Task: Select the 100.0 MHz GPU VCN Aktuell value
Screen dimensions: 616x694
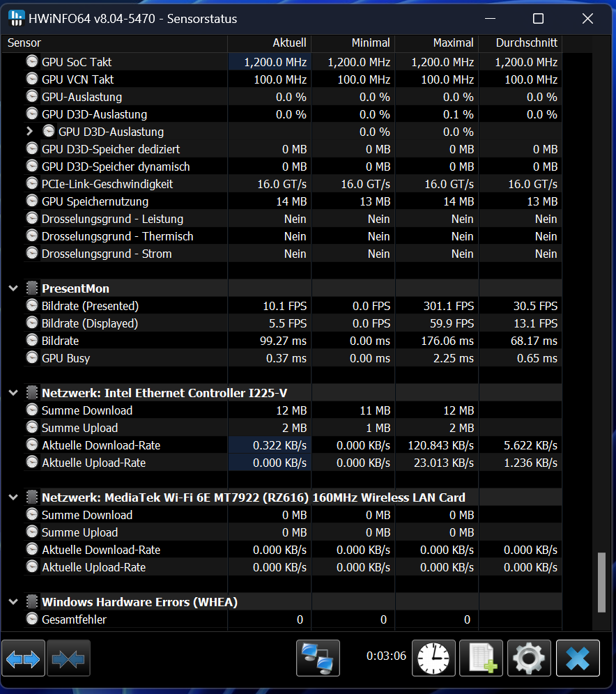Action: [x=280, y=79]
